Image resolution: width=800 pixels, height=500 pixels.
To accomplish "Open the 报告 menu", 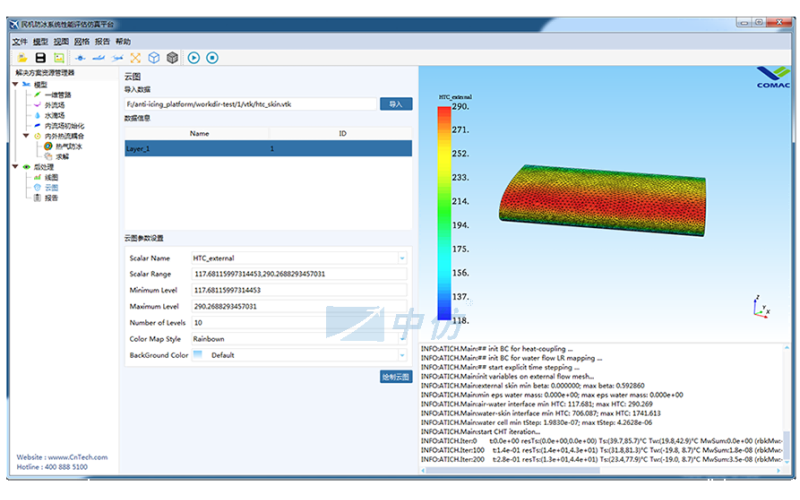I will 103,41.
